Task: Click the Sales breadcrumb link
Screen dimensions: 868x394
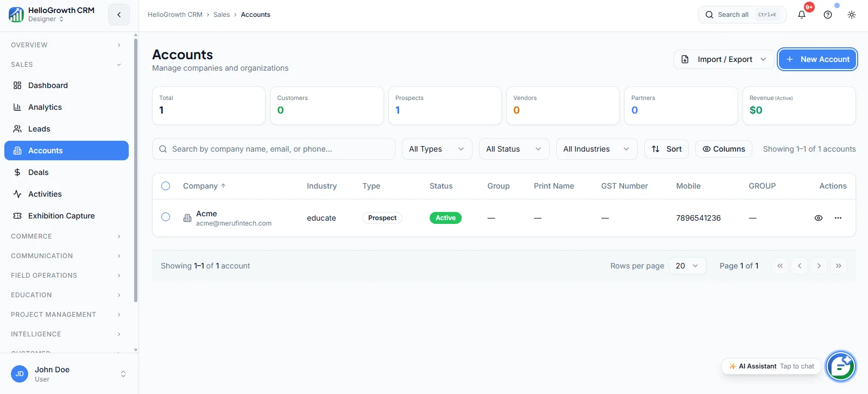Action: [x=222, y=15]
